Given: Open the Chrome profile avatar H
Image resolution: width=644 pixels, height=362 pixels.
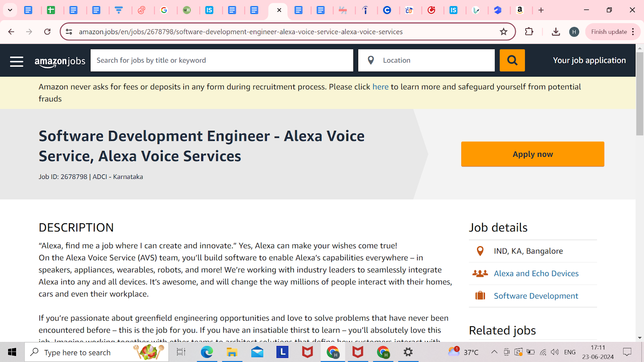Looking at the screenshot, I should coord(574,32).
